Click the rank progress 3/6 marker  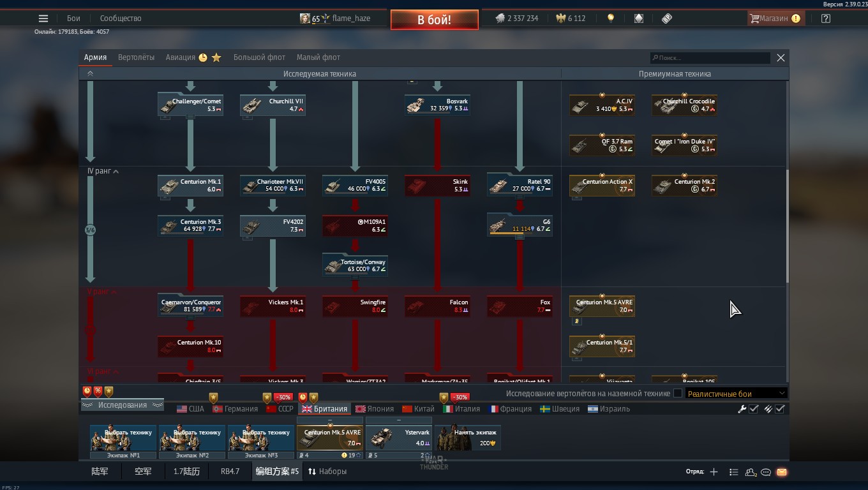click(x=90, y=230)
